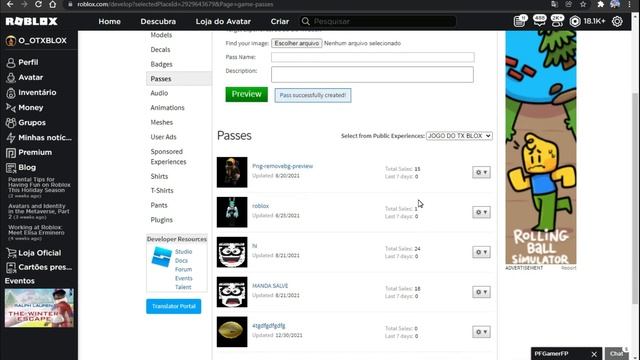640x360 pixels.
Task: Open gear dropdown for MANDA SALVE pass
Action: pyautogui.click(x=481, y=292)
